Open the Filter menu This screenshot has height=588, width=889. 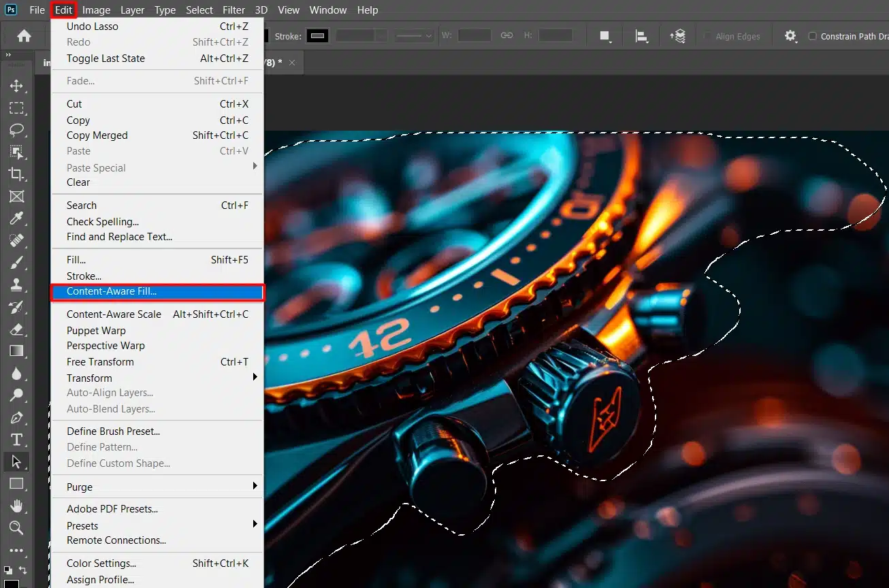click(233, 10)
